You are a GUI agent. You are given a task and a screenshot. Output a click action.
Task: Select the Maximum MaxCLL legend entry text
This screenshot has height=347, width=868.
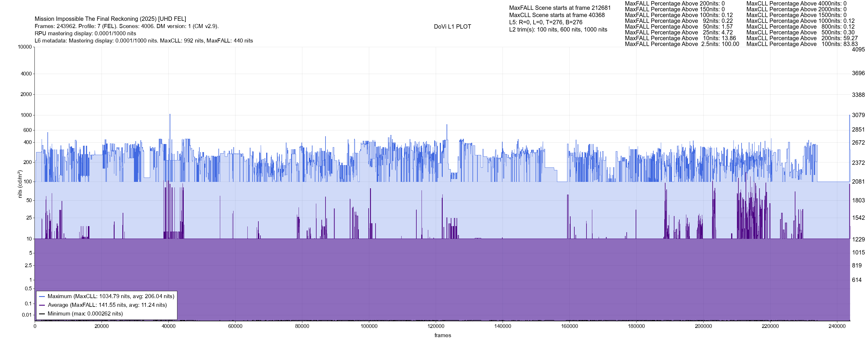[111, 296]
